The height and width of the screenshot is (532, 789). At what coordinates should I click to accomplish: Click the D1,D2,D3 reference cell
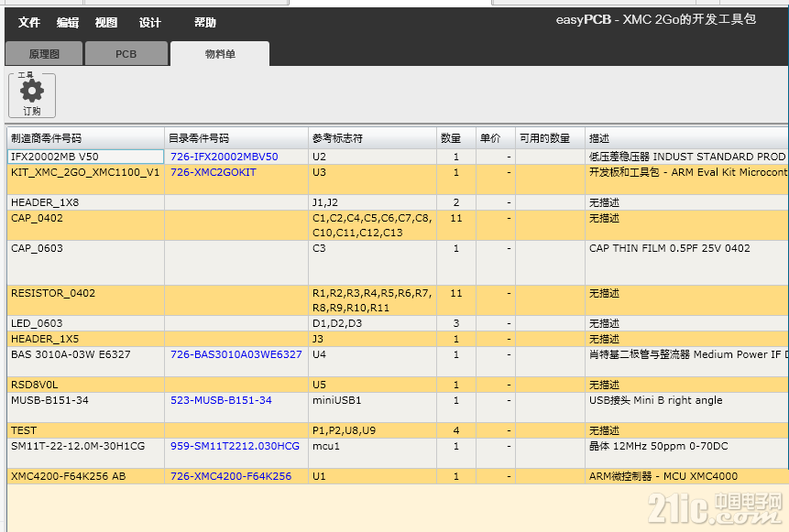click(372, 323)
